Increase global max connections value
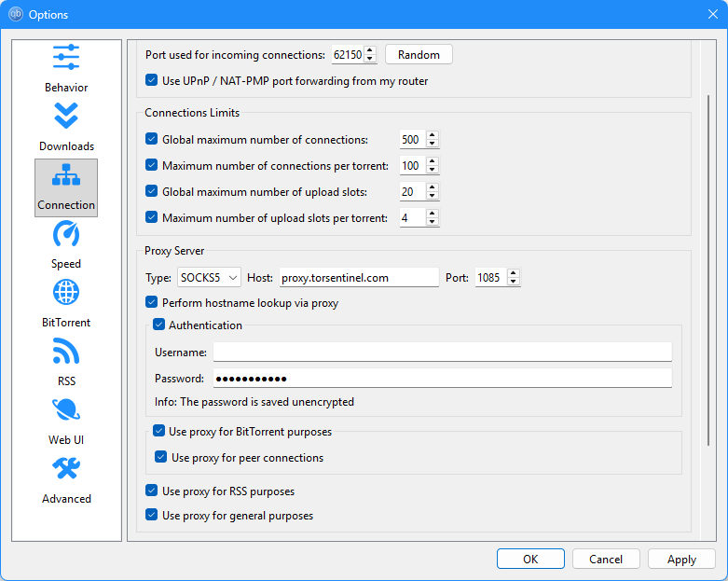 [x=433, y=135]
